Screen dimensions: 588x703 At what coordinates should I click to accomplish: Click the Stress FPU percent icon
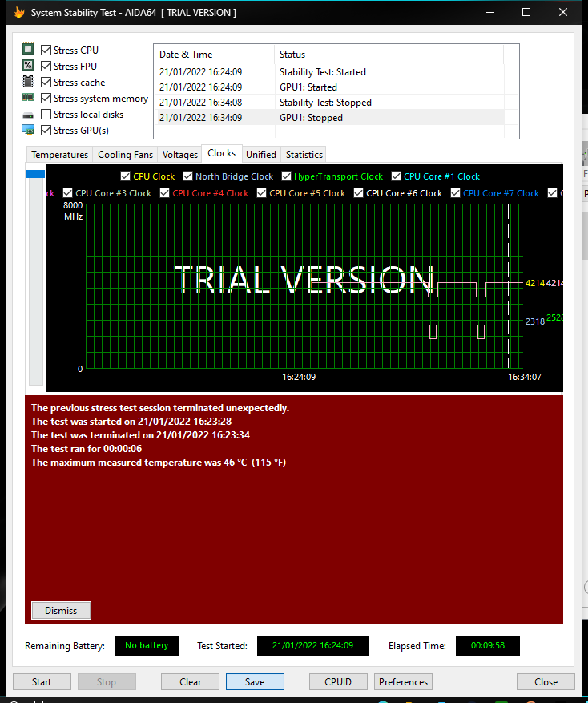point(28,66)
